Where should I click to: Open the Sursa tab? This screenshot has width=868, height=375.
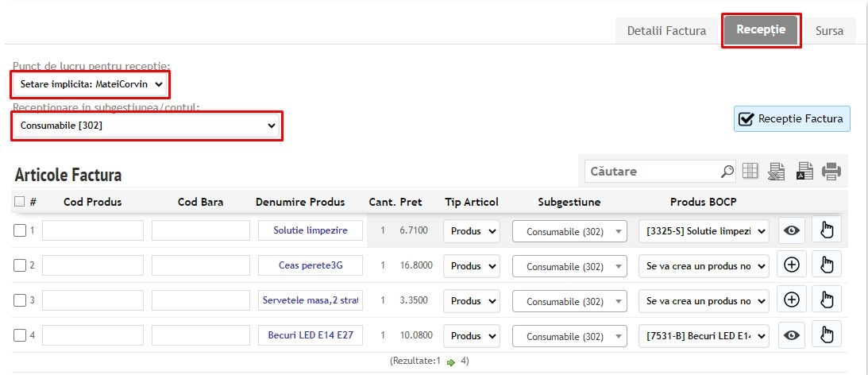[829, 31]
